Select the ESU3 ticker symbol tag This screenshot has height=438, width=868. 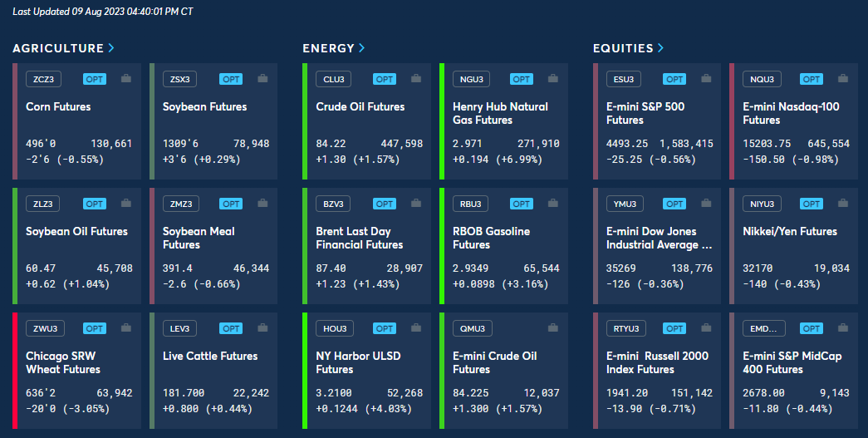click(624, 79)
